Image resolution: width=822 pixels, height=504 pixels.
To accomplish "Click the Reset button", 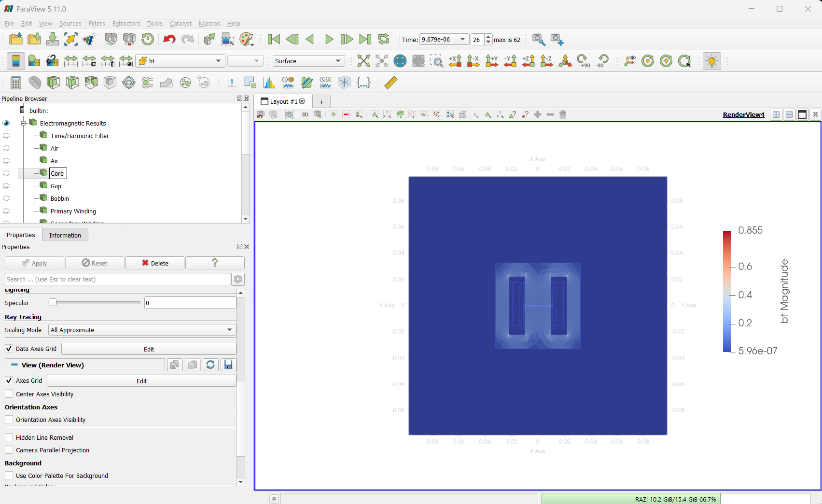I will click(95, 263).
